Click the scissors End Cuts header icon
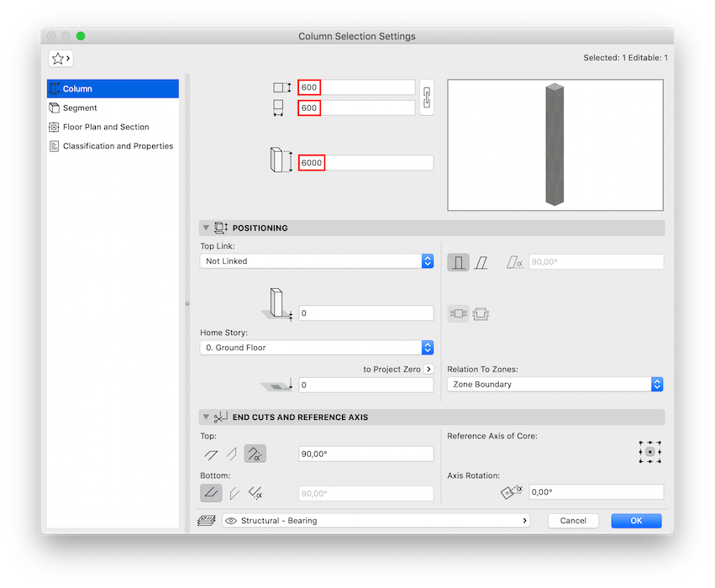The height and width of the screenshot is (588, 715). tap(220, 417)
